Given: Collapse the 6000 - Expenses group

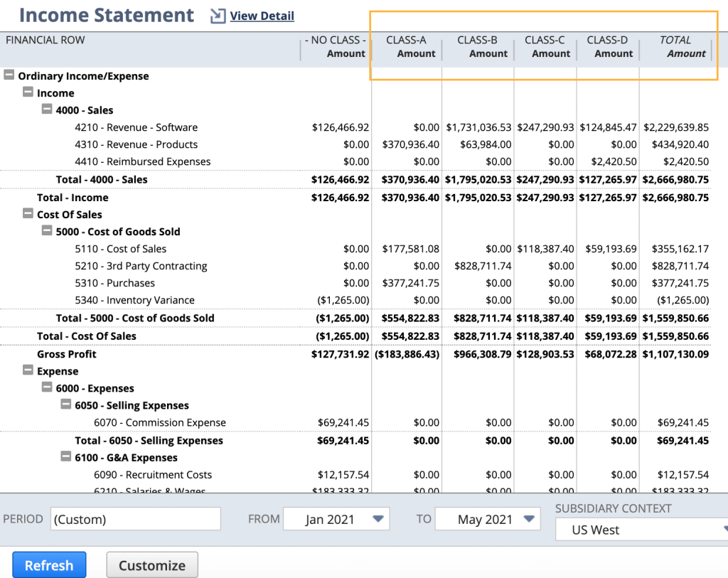Looking at the screenshot, I should [47, 388].
